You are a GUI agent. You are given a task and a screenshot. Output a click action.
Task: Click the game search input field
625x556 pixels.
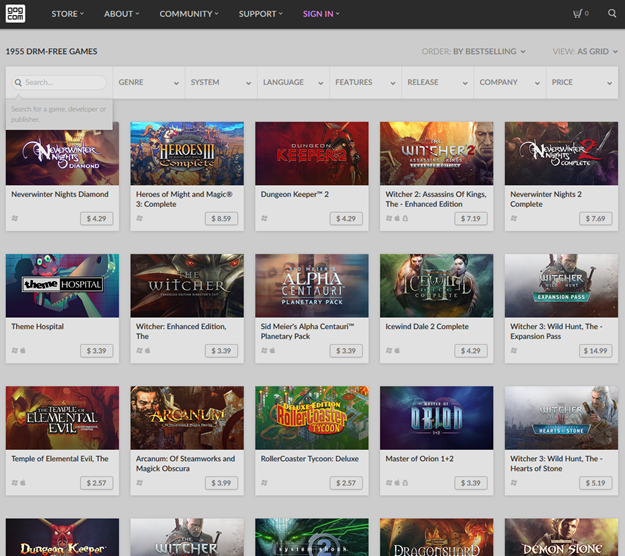click(62, 83)
